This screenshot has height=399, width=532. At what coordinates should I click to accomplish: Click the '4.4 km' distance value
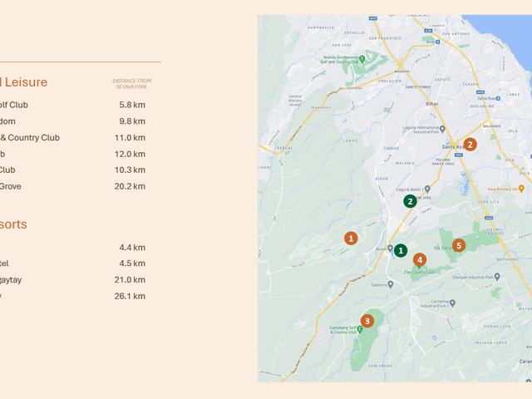[132, 248]
